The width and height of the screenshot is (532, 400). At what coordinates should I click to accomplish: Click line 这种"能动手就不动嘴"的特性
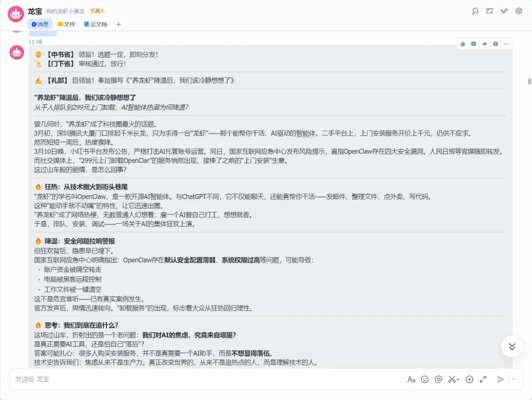[100, 206]
